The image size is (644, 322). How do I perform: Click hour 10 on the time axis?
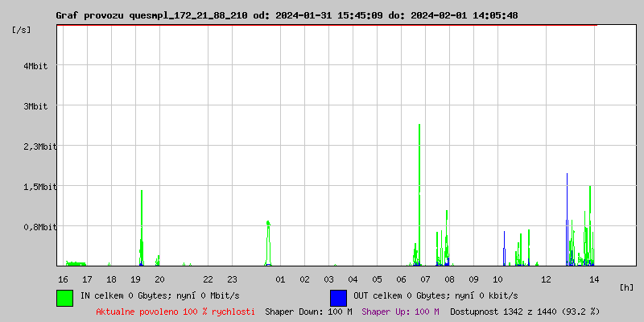[x=497, y=279]
